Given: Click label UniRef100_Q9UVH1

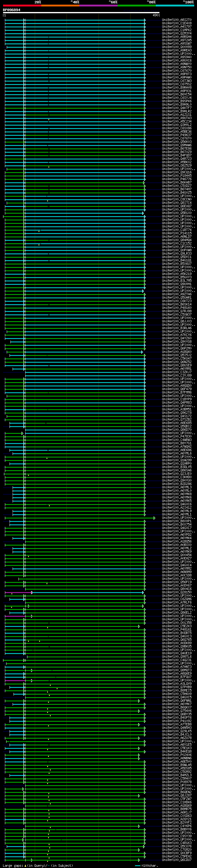Looking at the screenshot, I should tap(177, 284).
